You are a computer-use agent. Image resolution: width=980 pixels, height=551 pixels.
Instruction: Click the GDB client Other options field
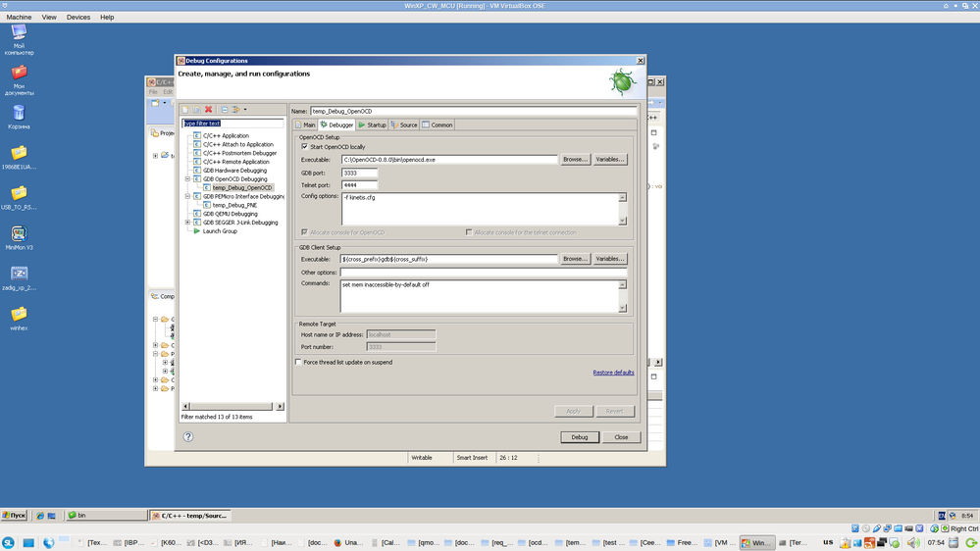pyautogui.click(x=483, y=273)
